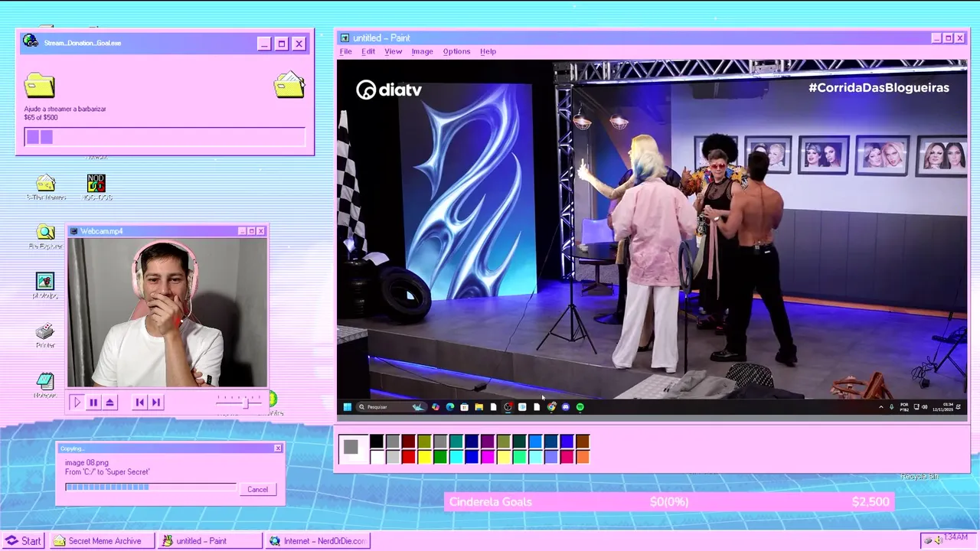Click the Cinderela Goals bar
Viewport: 980px width, 551px height.
pos(669,502)
